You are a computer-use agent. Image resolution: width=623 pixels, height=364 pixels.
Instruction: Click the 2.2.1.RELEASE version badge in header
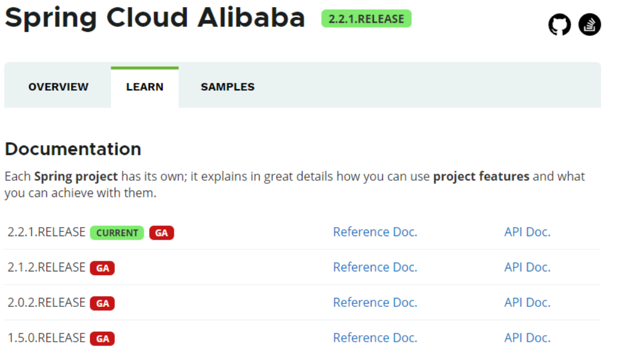click(x=366, y=19)
